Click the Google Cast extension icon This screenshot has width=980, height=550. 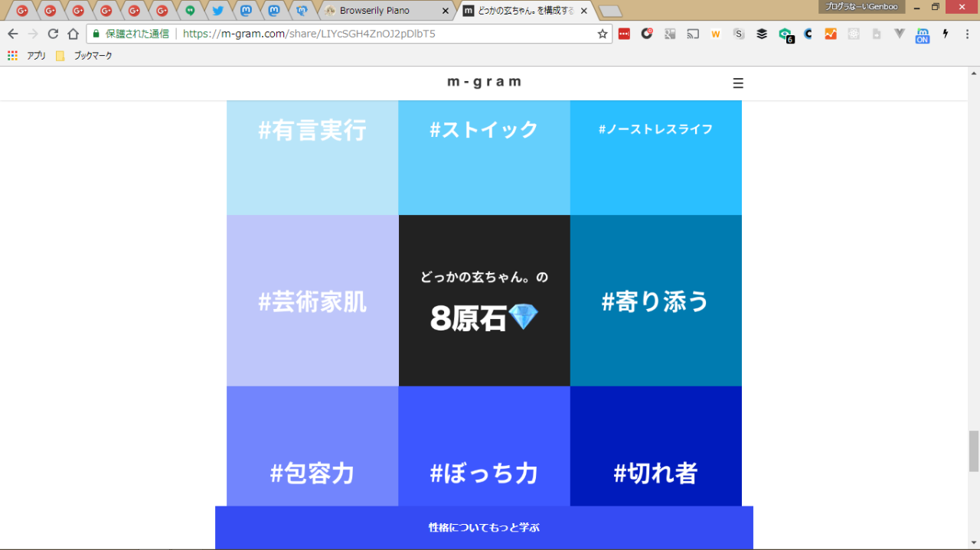(x=693, y=34)
